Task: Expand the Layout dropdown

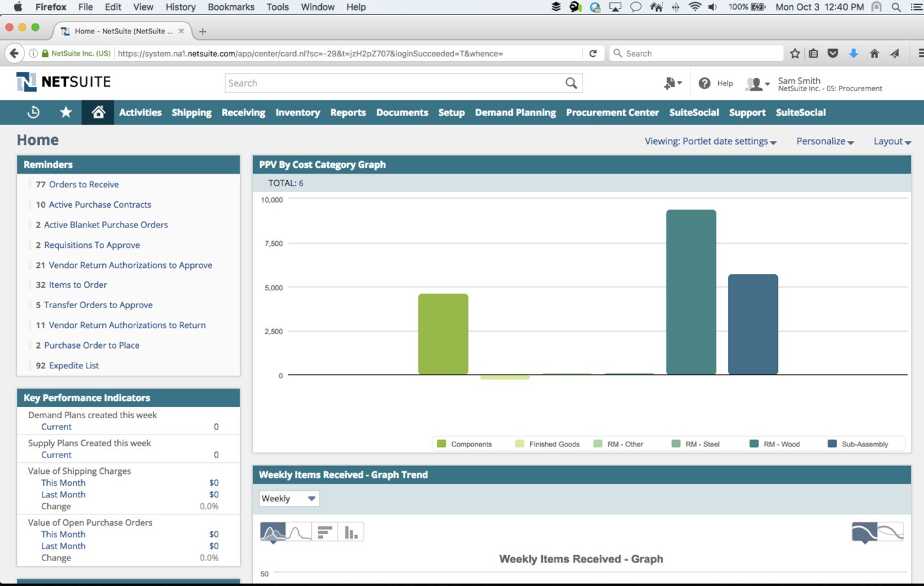Action: (x=893, y=142)
